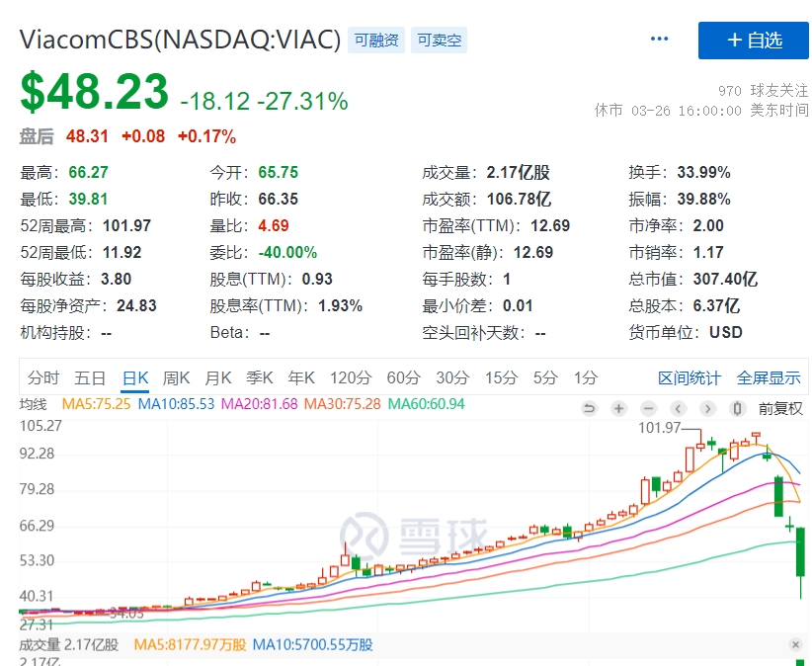The width and height of the screenshot is (812, 666).
Task: Click the MA5 moving average label
Action: 98,404
